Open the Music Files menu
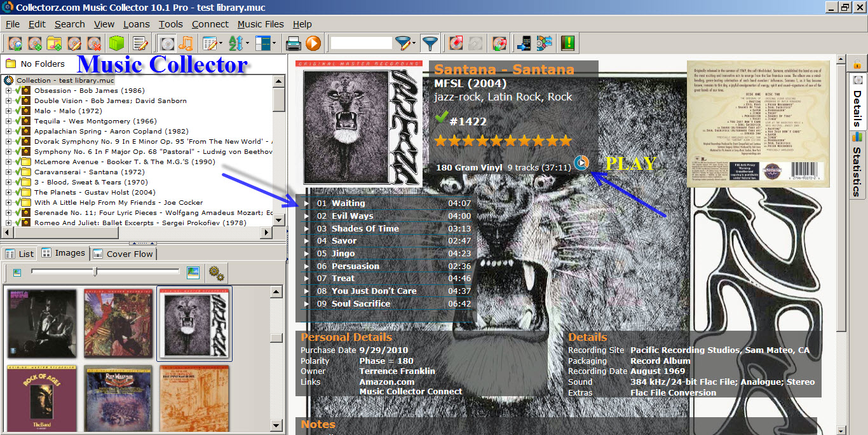 click(261, 24)
